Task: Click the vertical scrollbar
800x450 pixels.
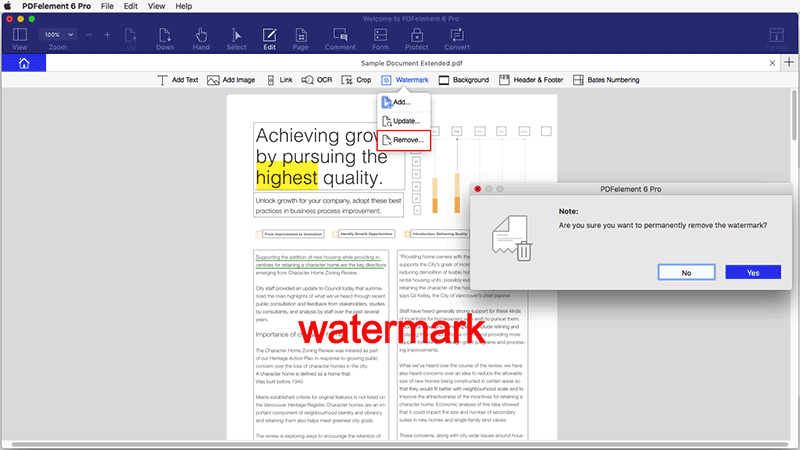Action: (x=794, y=115)
